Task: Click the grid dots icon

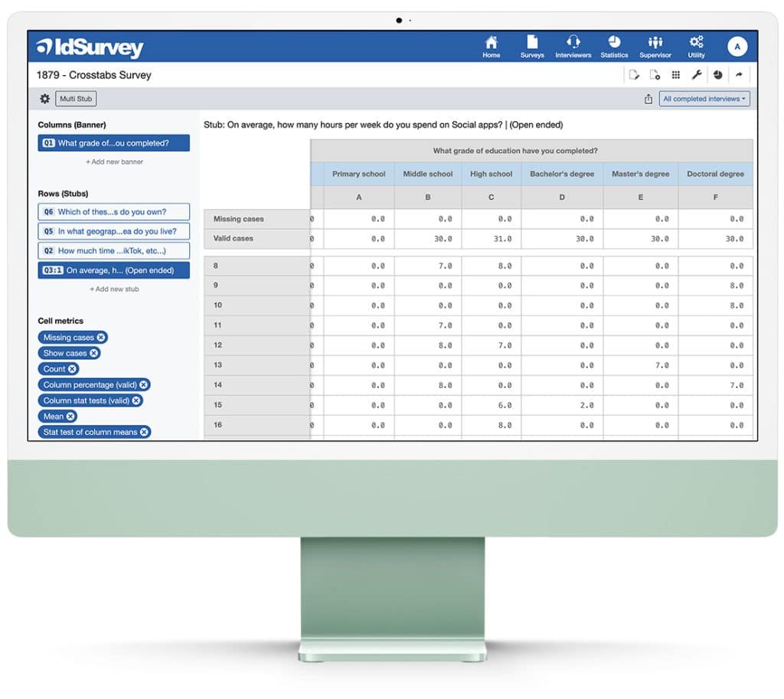Action: click(675, 75)
